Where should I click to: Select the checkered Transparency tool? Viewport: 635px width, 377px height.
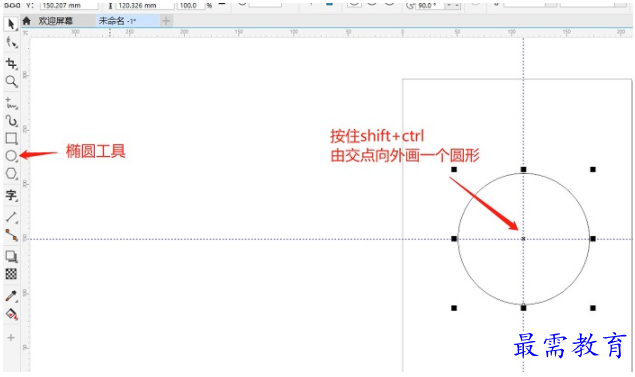pos(11,274)
